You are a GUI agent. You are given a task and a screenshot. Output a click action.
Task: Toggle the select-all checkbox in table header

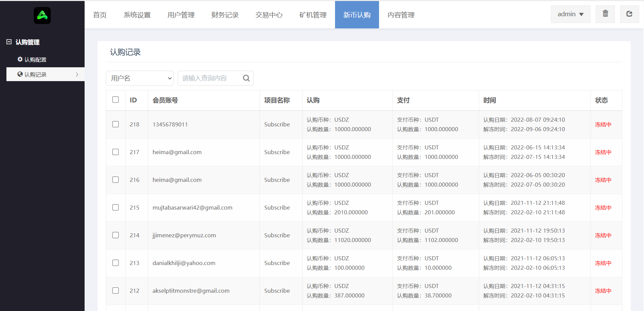click(x=115, y=100)
